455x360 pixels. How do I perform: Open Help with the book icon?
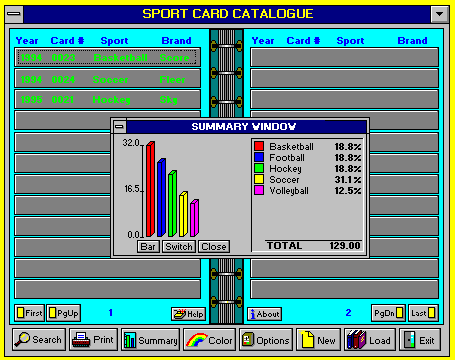tap(189, 314)
